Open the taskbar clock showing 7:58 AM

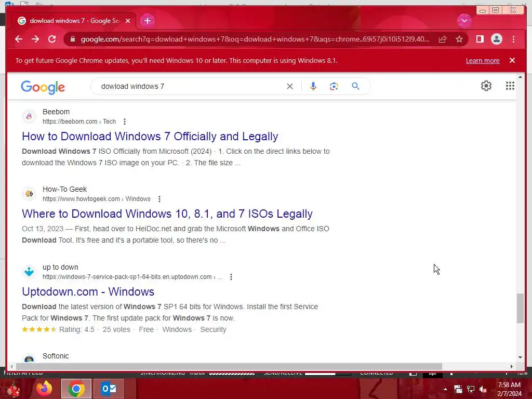coord(509,389)
